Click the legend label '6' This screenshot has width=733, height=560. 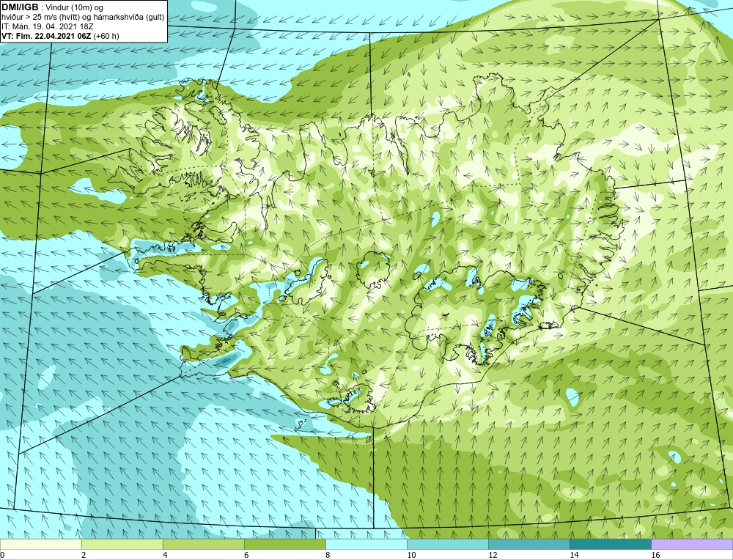click(x=246, y=555)
